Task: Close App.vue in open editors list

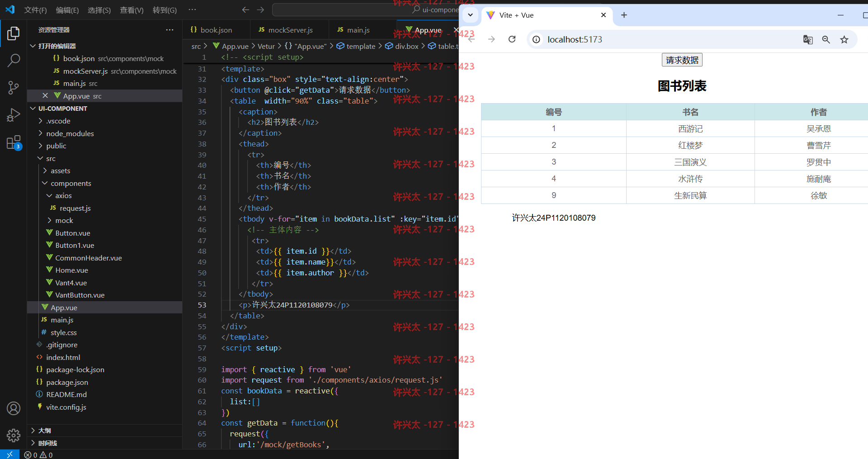Action: coord(45,96)
